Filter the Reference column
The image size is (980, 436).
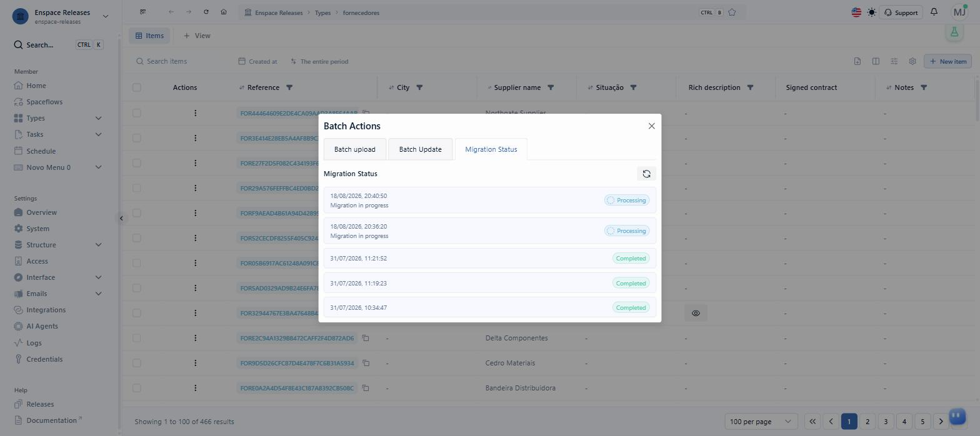point(289,87)
